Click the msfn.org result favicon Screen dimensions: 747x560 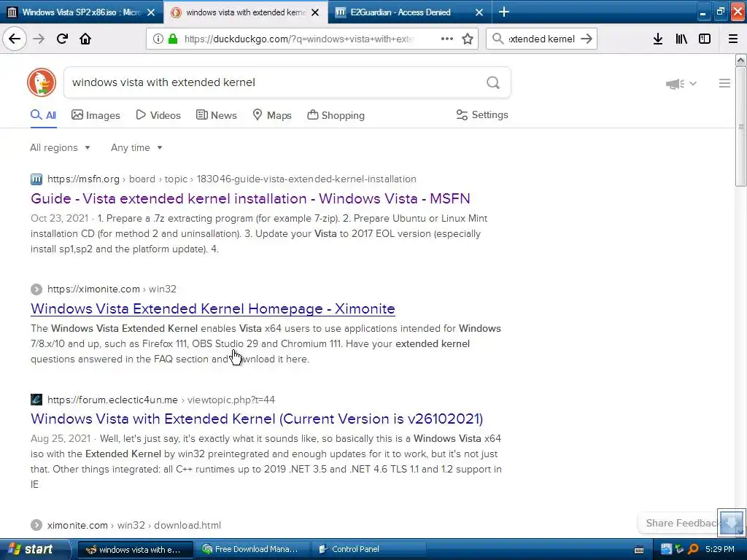point(36,179)
